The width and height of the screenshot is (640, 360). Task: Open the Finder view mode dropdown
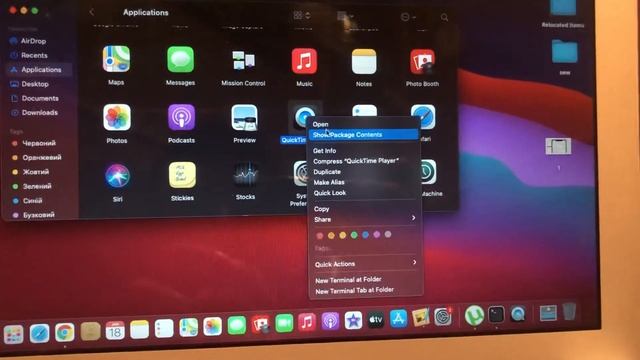[302, 16]
